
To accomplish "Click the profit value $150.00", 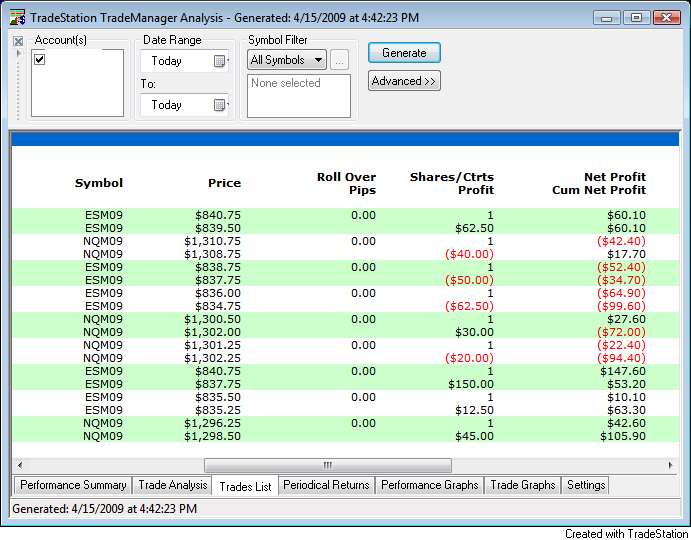I will pos(471,384).
